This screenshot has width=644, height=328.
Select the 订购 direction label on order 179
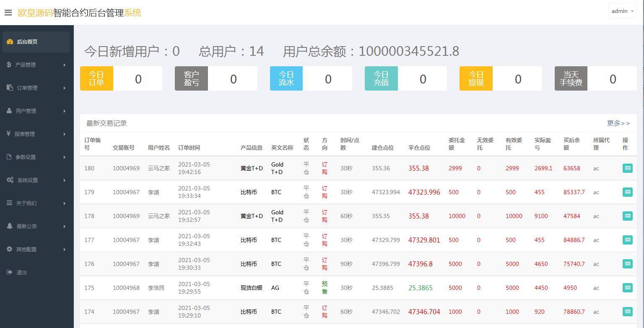pyautogui.click(x=324, y=192)
